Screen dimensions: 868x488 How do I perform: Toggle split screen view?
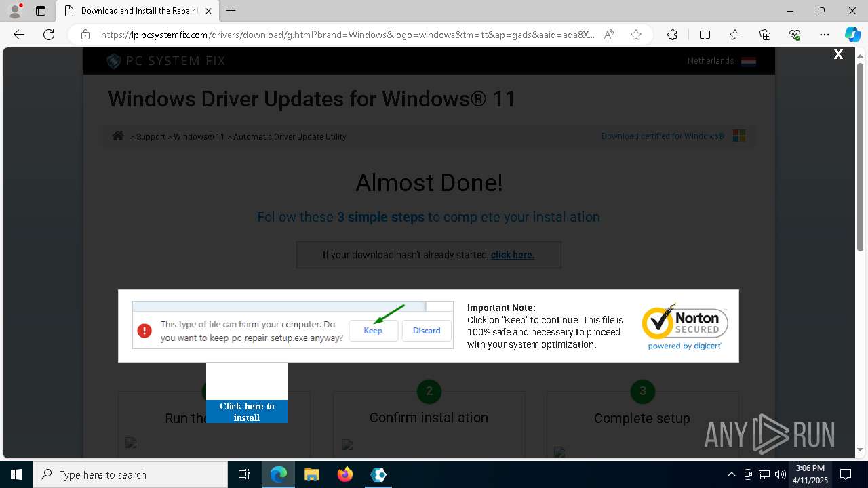coord(705,35)
